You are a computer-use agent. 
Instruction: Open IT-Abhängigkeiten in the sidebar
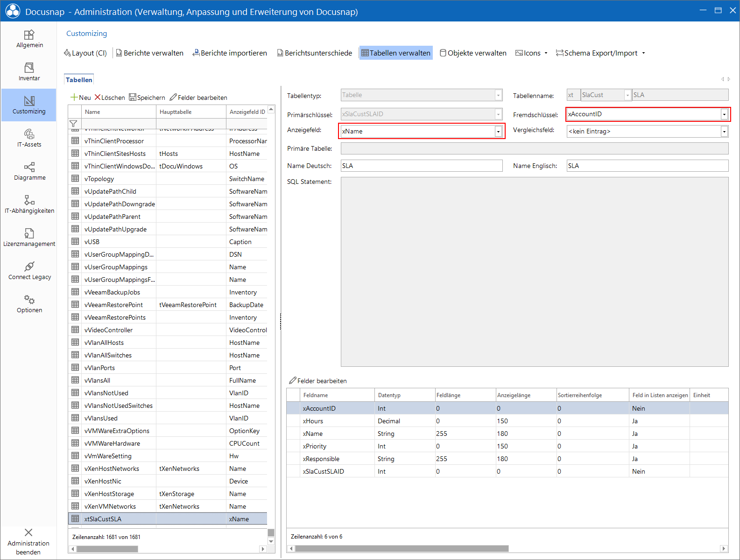[29, 205]
